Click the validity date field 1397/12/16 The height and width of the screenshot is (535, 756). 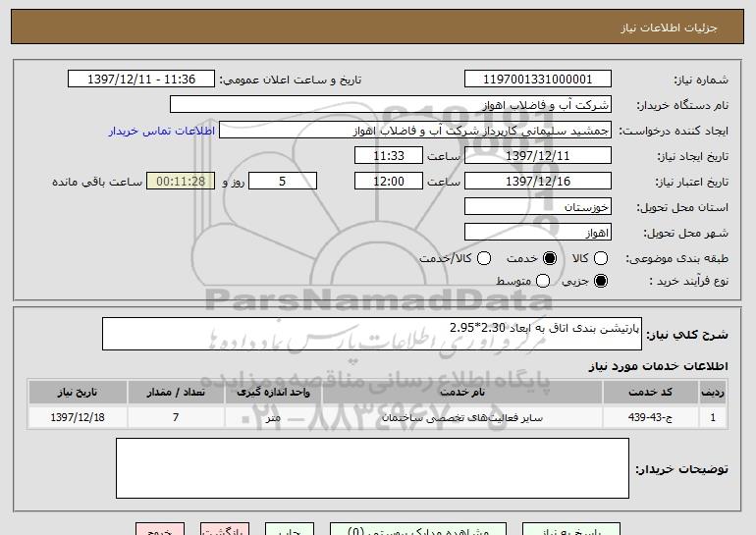point(538,182)
